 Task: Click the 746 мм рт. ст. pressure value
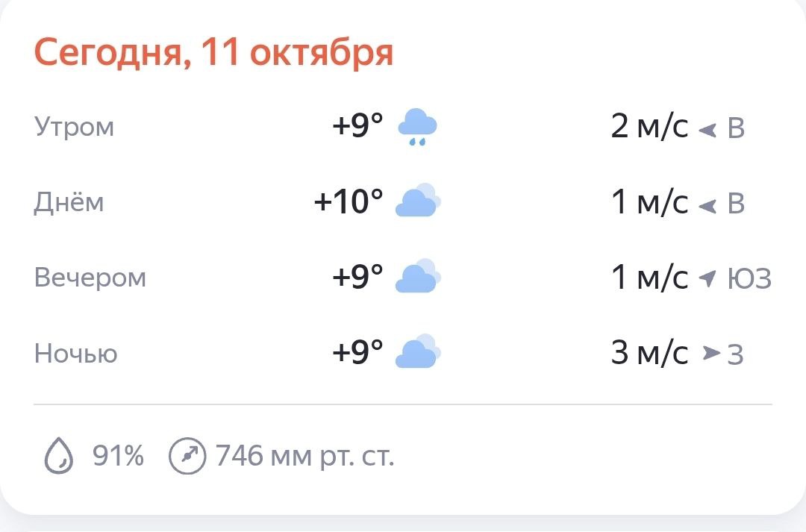pyautogui.click(x=304, y=455)
